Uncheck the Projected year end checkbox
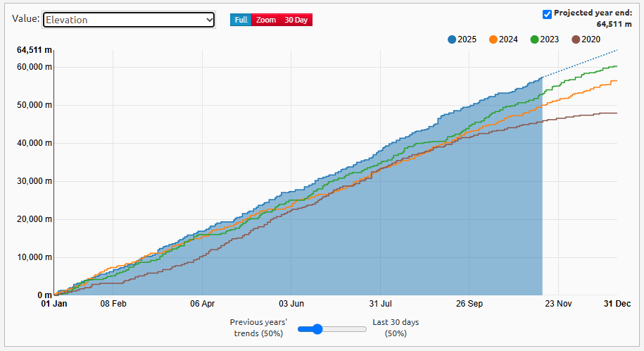This screenshot has width=644, height=351. 548,13
